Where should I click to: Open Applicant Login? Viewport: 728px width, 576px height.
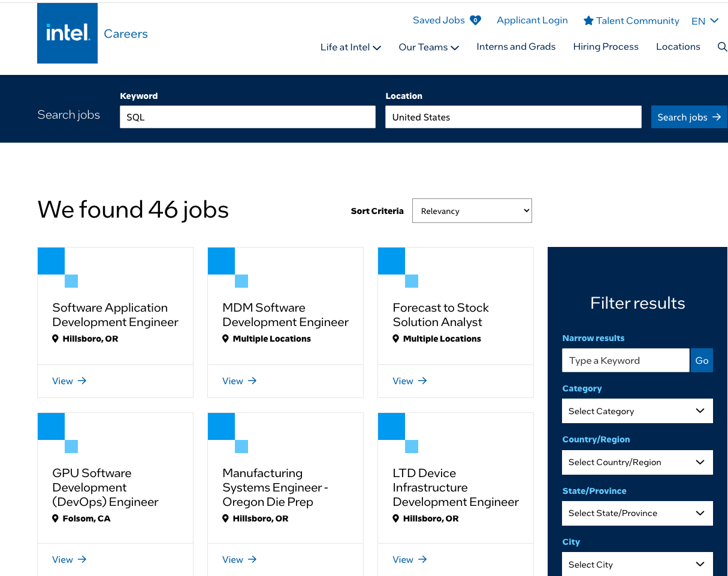click(x=532, y=20)
